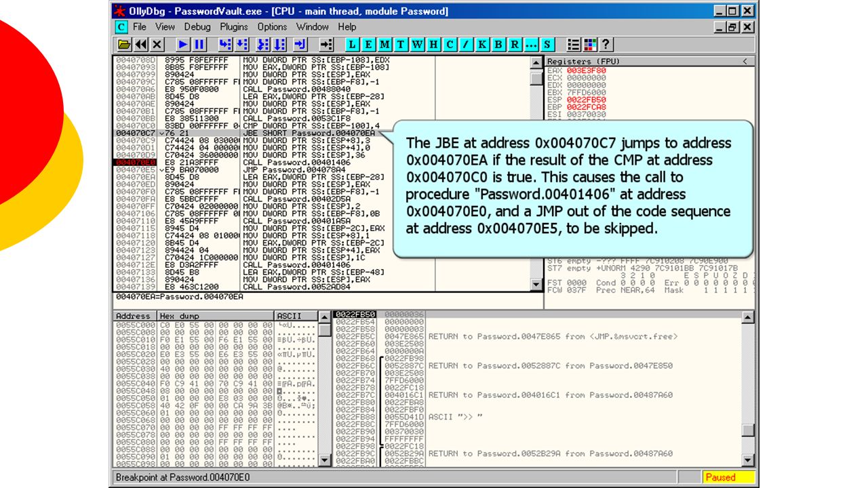This screenshot has height=488, width=868.
Task: Click the Paused status indicator
Action: coord(728,477)
